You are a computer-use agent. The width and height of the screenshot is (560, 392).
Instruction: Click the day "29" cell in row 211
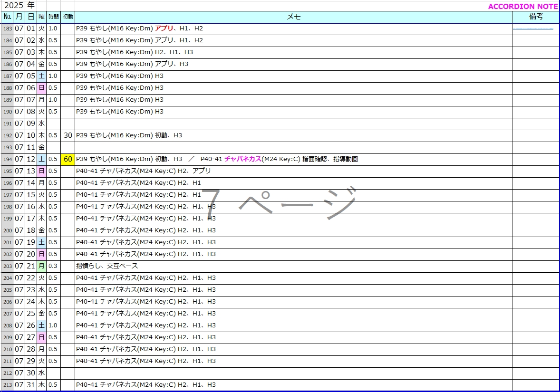31,361
